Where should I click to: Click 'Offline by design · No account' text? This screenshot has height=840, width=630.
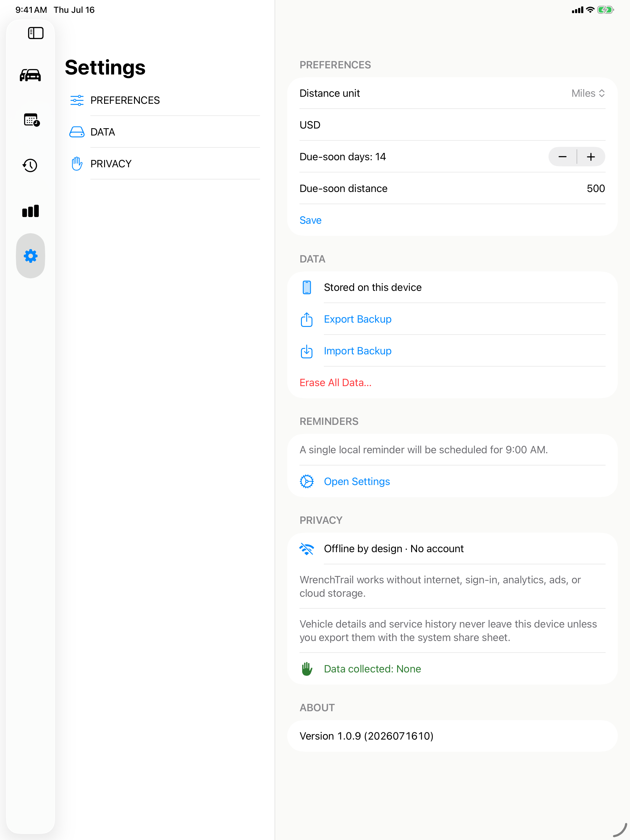point(394,549)
